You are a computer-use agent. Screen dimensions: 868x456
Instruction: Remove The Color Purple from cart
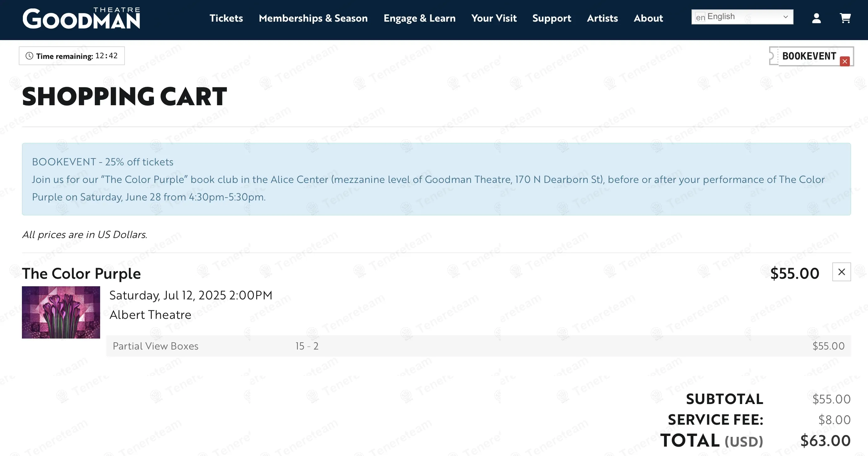point(841,272)
